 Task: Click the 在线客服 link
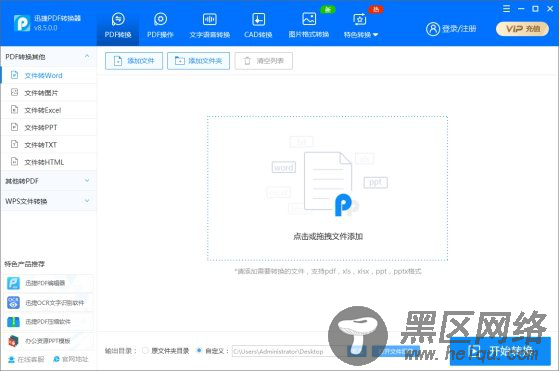26,359
